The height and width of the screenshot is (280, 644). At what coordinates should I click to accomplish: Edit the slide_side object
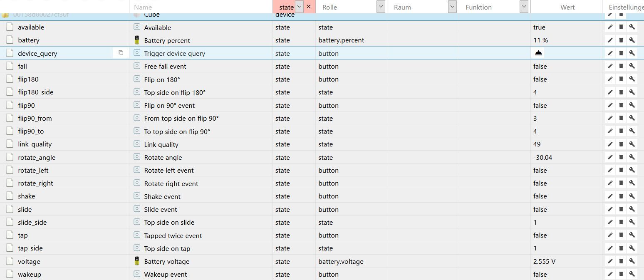(610, 222)
